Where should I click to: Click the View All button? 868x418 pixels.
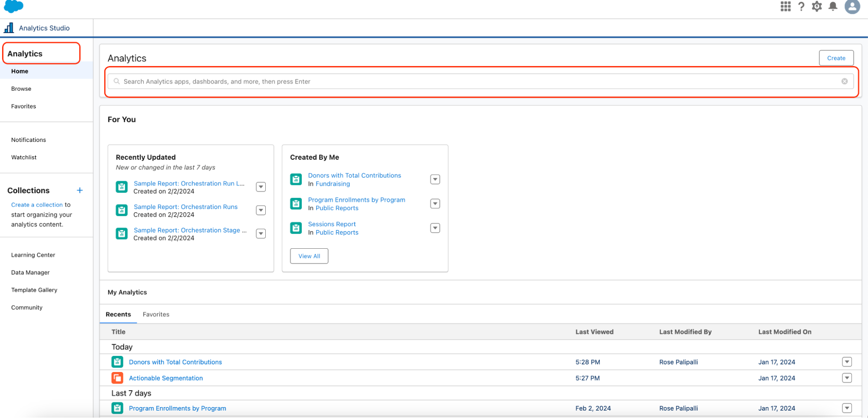point(309,256)
